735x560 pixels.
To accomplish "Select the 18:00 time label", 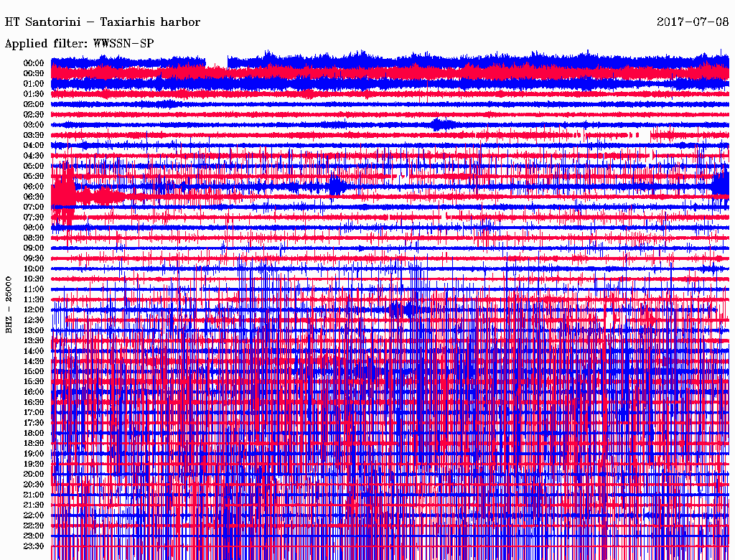I will pos(34,434).
